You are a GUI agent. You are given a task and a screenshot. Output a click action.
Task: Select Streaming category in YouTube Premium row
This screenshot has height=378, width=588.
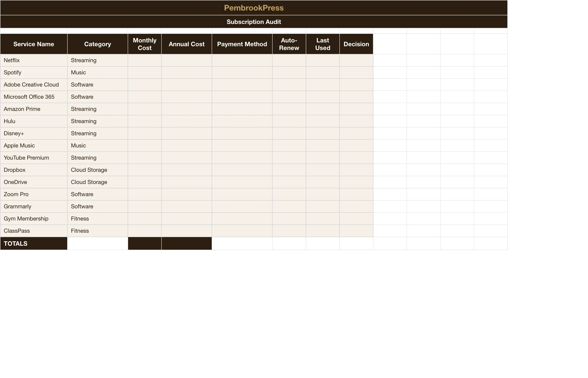tap(98, 158)
